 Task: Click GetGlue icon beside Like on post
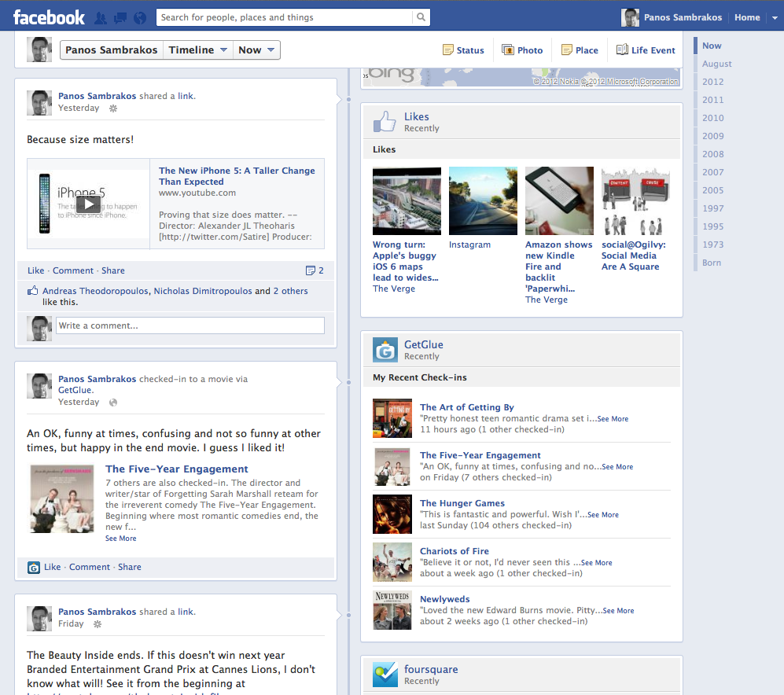pyautogui.click(x=34, y=568)
